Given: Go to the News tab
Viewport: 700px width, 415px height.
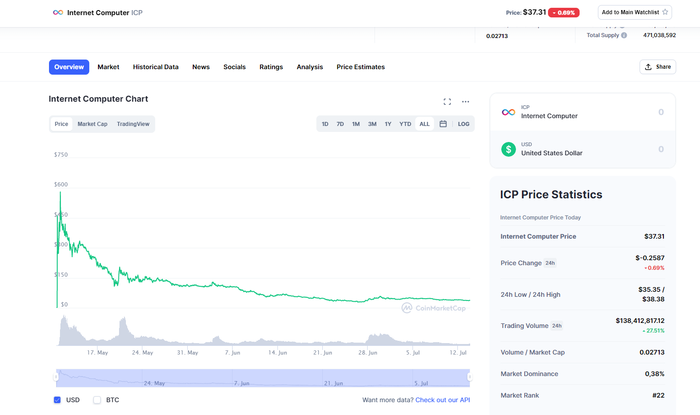Looking at the screenshot, I should (201, 67).
